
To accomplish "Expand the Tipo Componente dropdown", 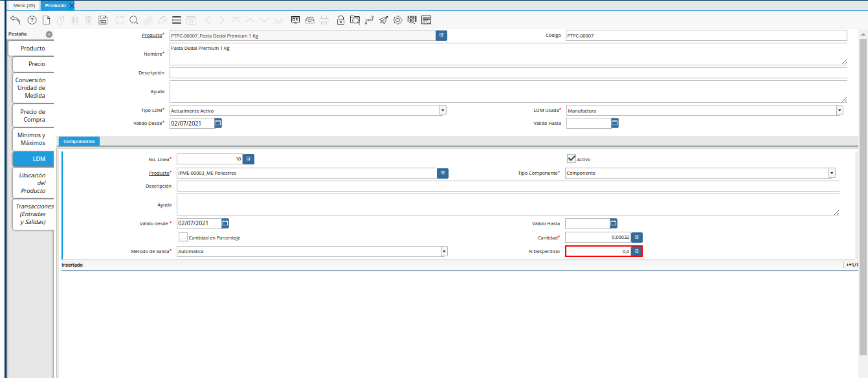I will click(832, 173).
